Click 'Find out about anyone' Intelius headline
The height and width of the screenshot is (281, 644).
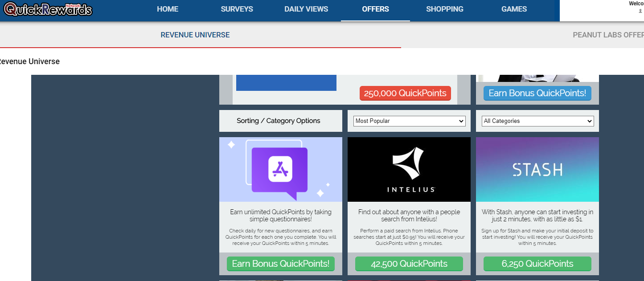409,216
